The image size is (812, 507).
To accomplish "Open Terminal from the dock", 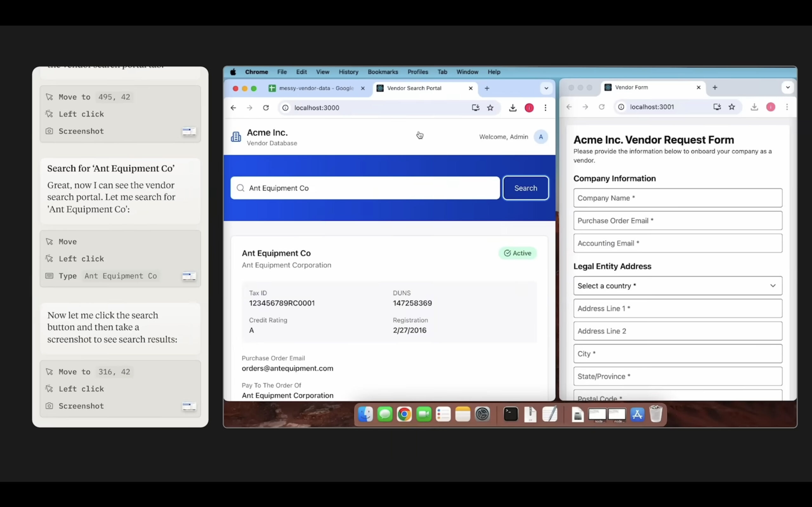I will pos(510,414).
